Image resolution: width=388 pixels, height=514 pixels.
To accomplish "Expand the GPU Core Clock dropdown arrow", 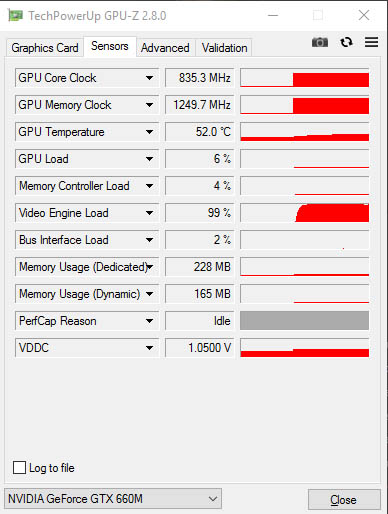I will pyautogui.click(x=149, y=78).
